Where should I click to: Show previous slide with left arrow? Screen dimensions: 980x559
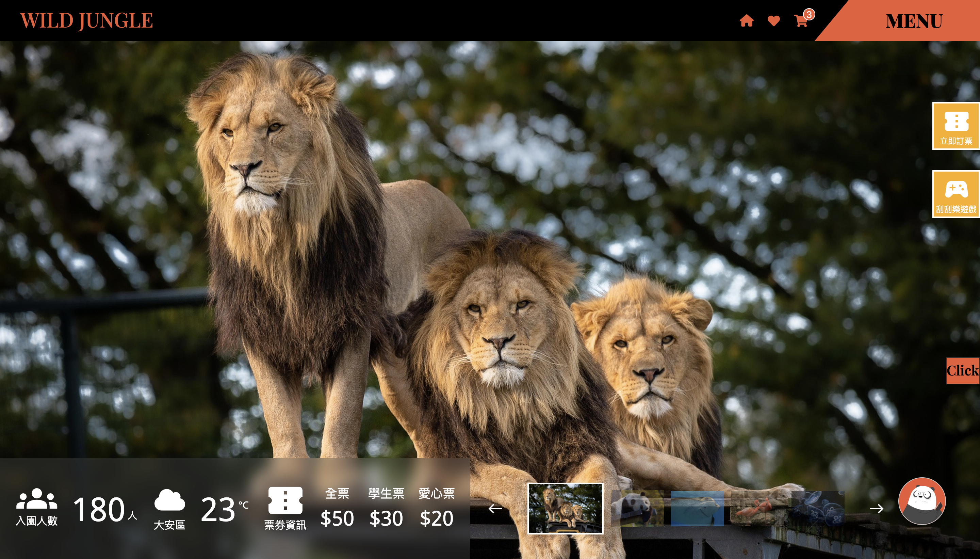(x=495, y=509)
